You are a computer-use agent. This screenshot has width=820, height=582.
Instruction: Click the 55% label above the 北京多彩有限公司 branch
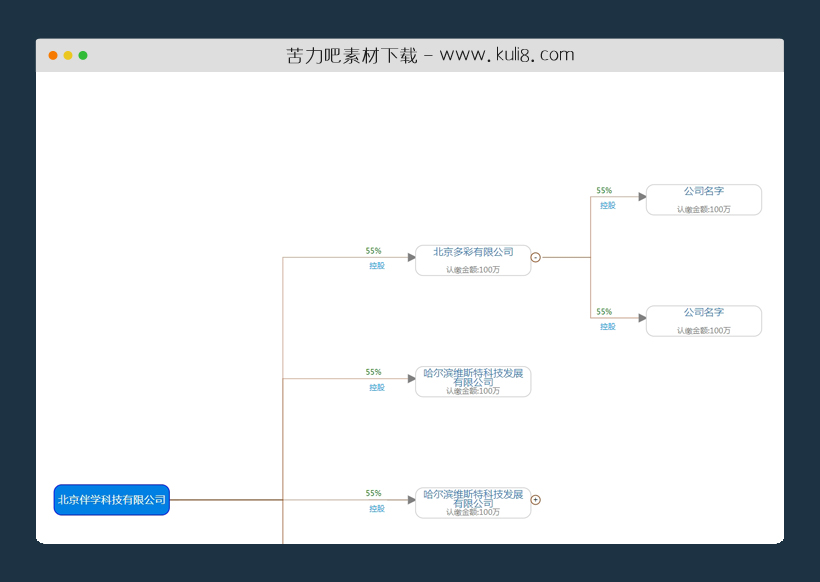pos(372,250)
